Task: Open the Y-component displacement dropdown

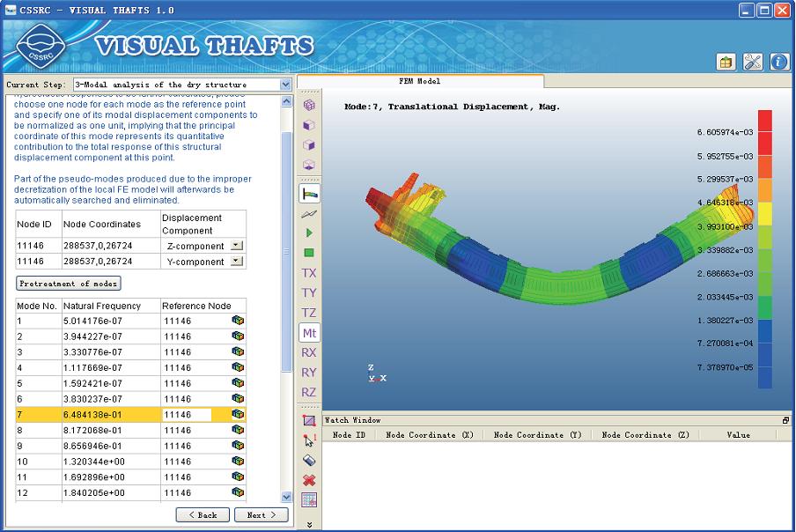Action: (x=236, y=262)
